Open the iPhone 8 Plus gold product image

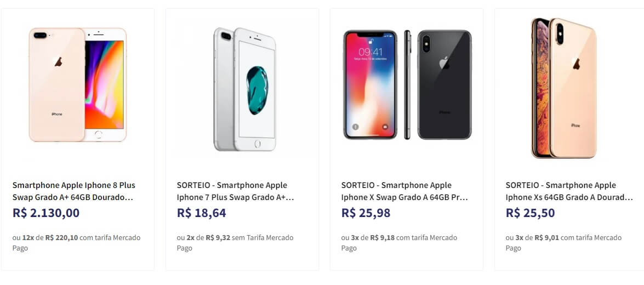(78, 84)
